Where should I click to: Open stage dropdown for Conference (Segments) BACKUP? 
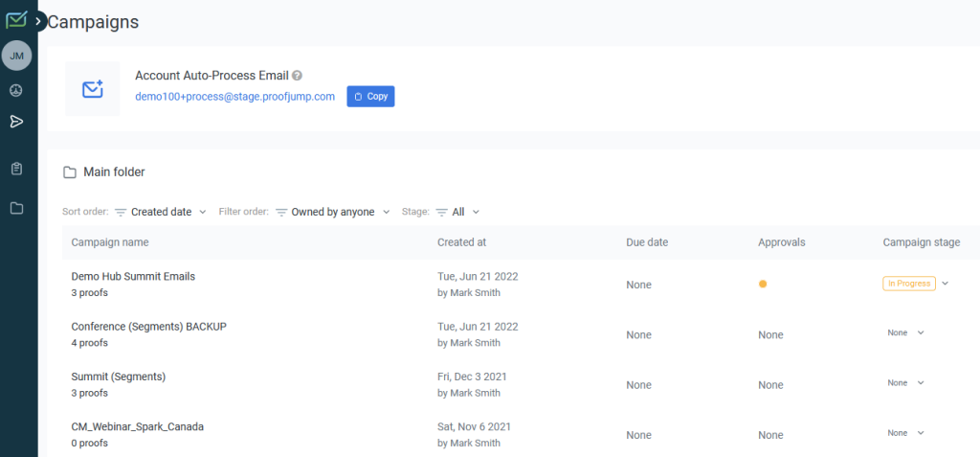(920, 332)
